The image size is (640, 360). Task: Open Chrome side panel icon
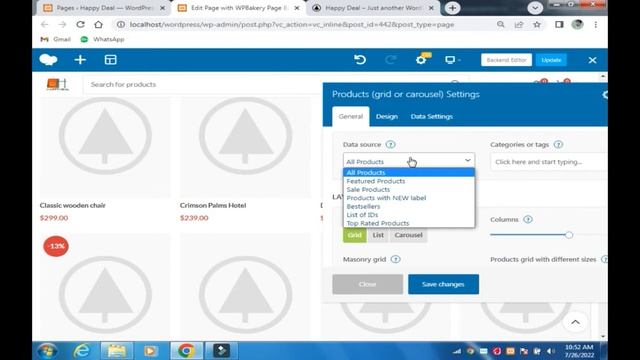(559, 24)
